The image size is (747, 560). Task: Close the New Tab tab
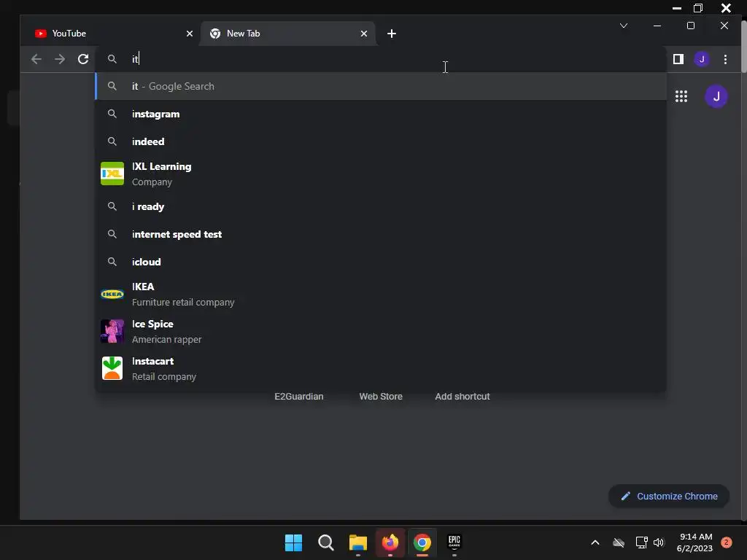click(363, 34)
